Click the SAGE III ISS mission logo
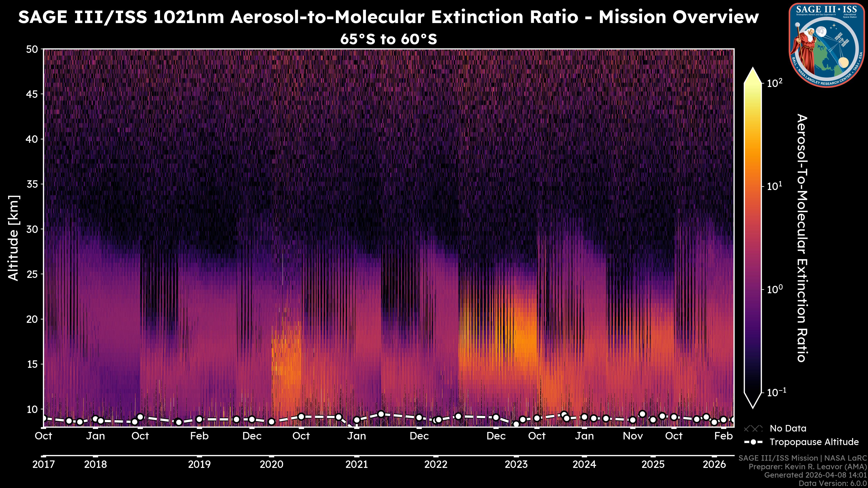This screenshot has height=488, width=868. pos(827,45)
